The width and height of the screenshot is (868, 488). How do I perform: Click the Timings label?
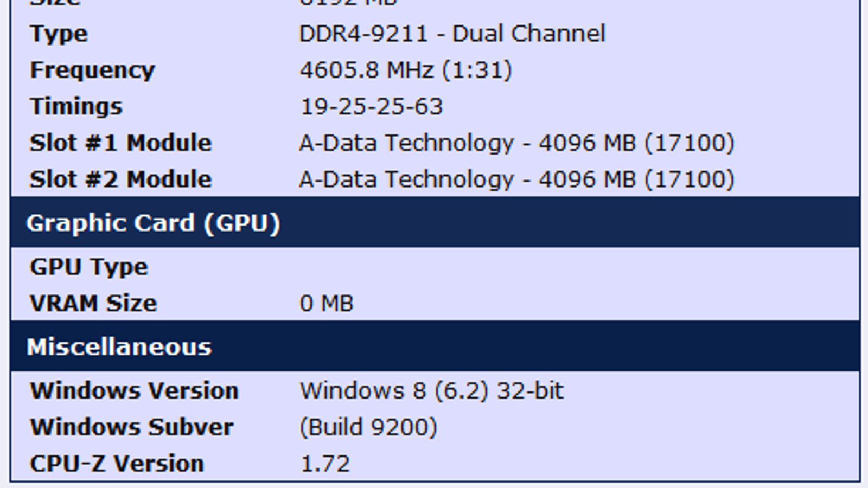(76, 107)
